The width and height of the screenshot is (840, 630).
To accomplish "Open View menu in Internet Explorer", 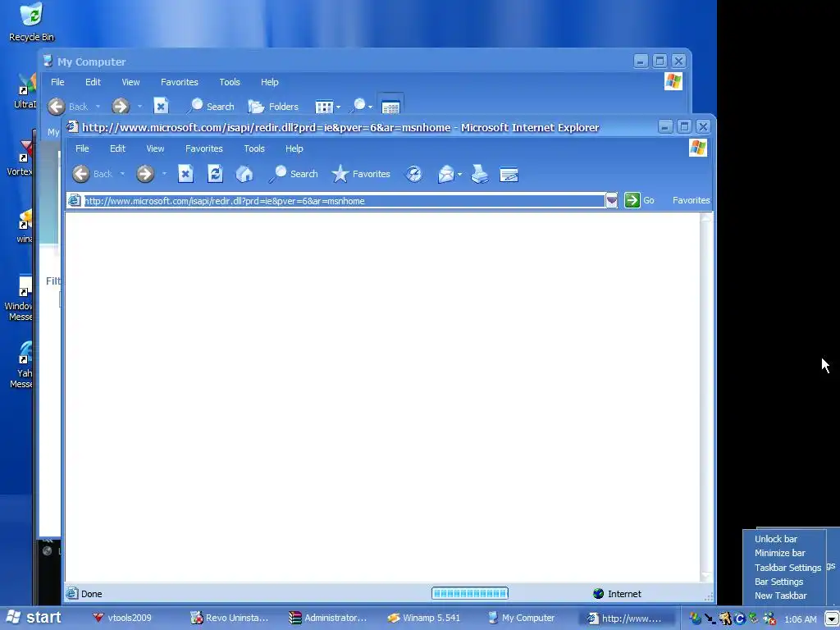I will [x=155, y=148].
